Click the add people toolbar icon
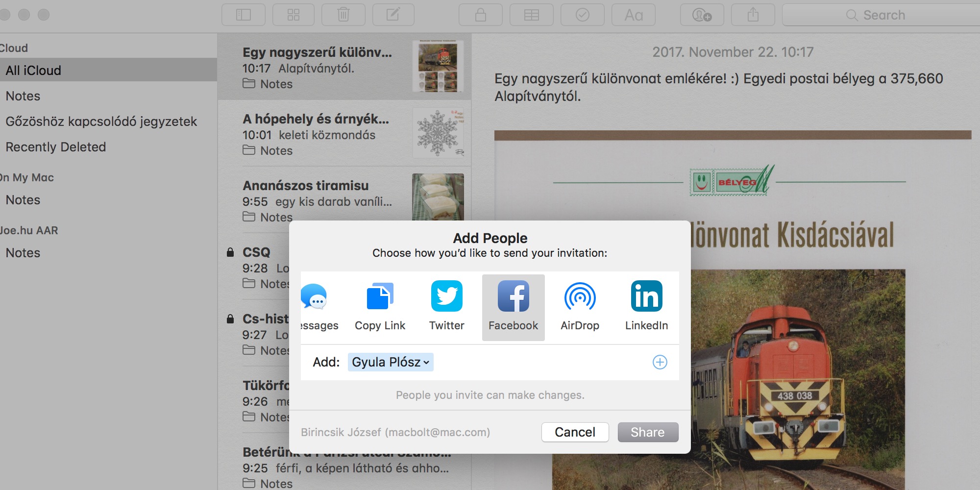980x490 pixels. pos(702,15)
